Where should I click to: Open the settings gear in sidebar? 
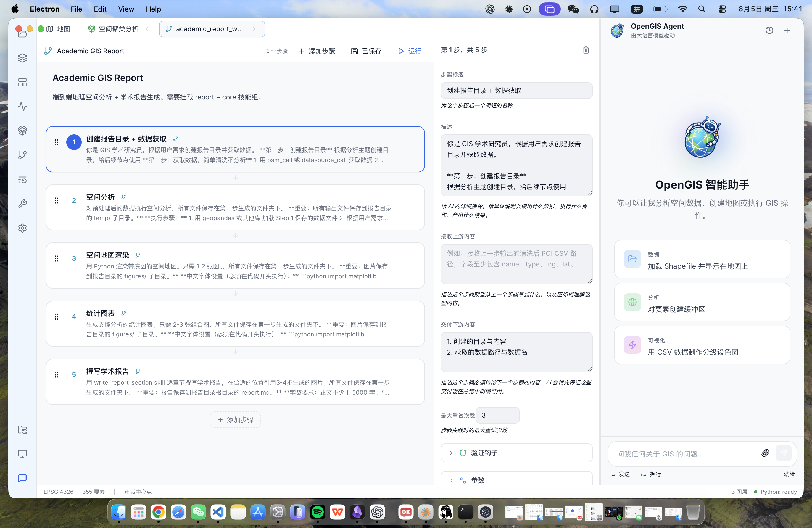23,228
